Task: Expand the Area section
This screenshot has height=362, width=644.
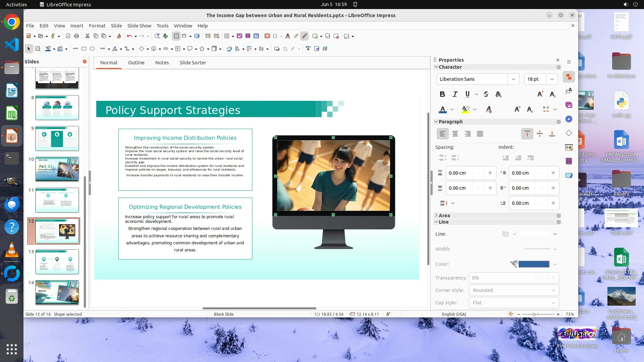Action: coord(444,216)
